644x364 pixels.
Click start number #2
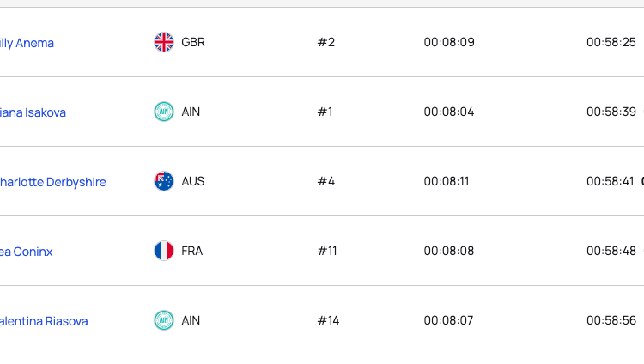pyautogui.click(x=325, y=42)
